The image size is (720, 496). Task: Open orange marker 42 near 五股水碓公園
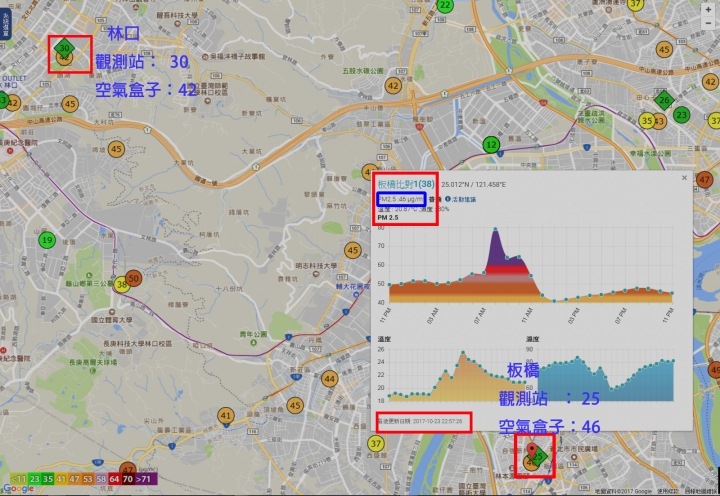pyautogui.click(x=393, y=85)
